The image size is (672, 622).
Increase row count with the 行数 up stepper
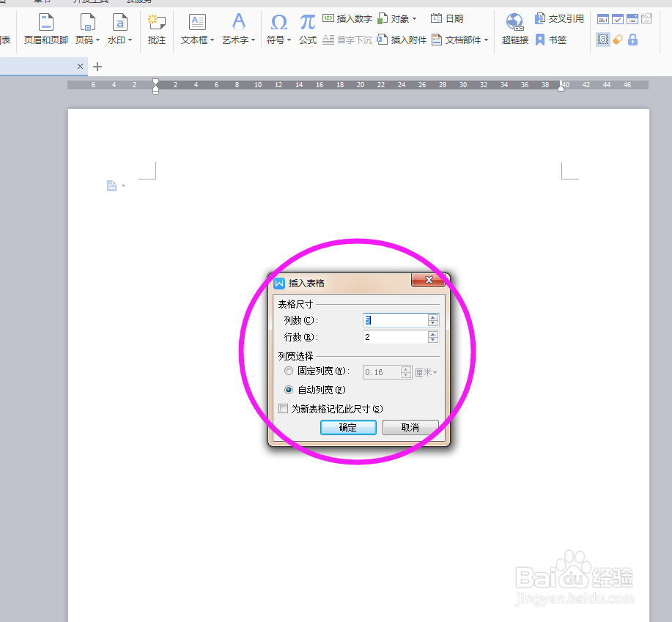(435, 333)
